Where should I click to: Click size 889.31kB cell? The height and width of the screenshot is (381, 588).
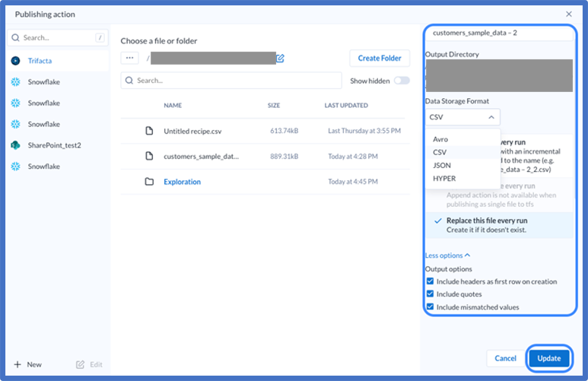point(284,157)
